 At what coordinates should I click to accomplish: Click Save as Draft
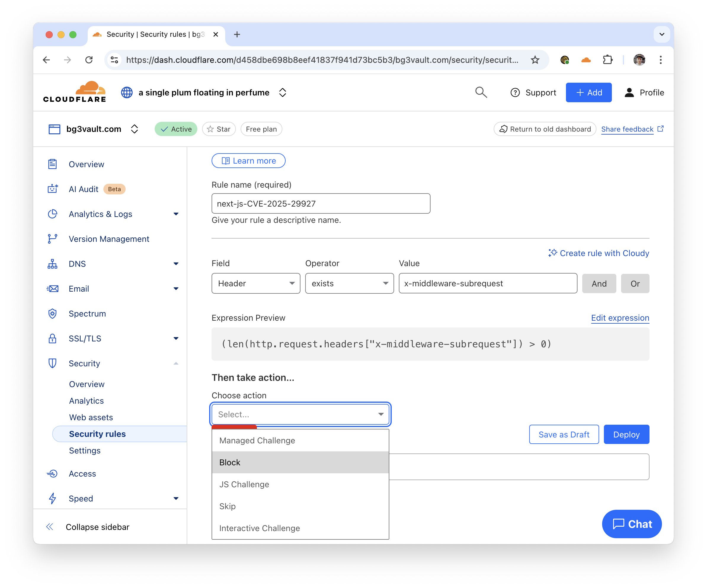click(x=564, y=434)
